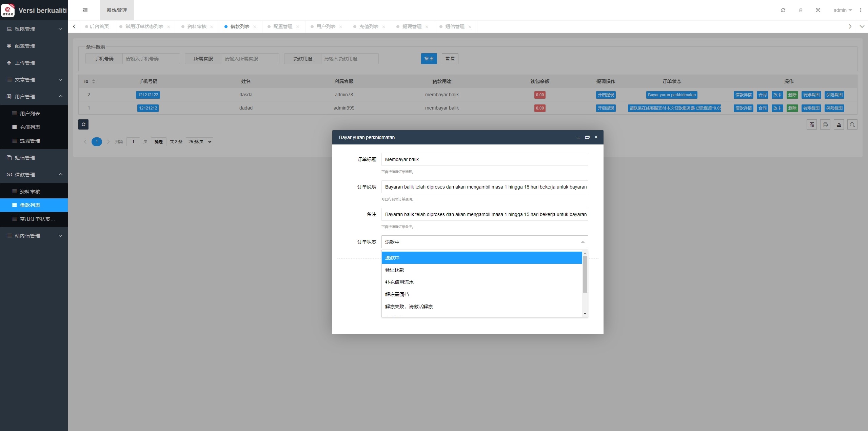Select 验证还款 from status dropdown
The image size is (868, 431).
tap(482, 270)
